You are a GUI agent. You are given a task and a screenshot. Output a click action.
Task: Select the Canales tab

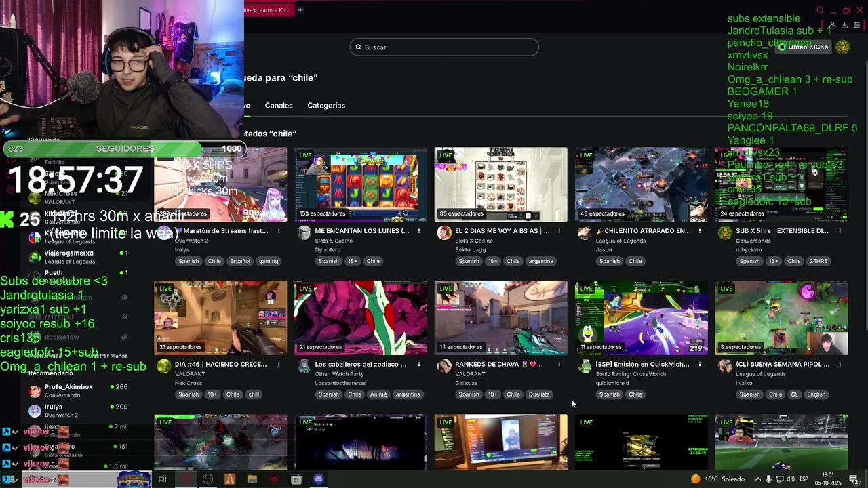tap(279, 106)
